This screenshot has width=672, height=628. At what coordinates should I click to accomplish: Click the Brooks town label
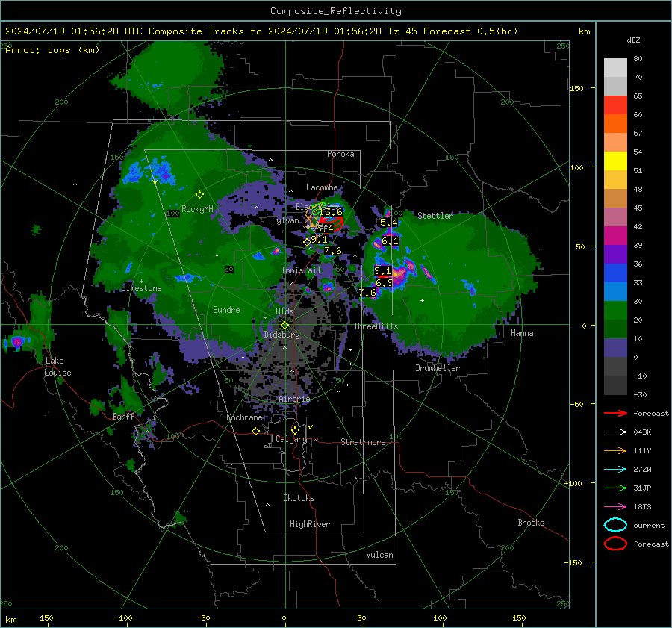531,523
